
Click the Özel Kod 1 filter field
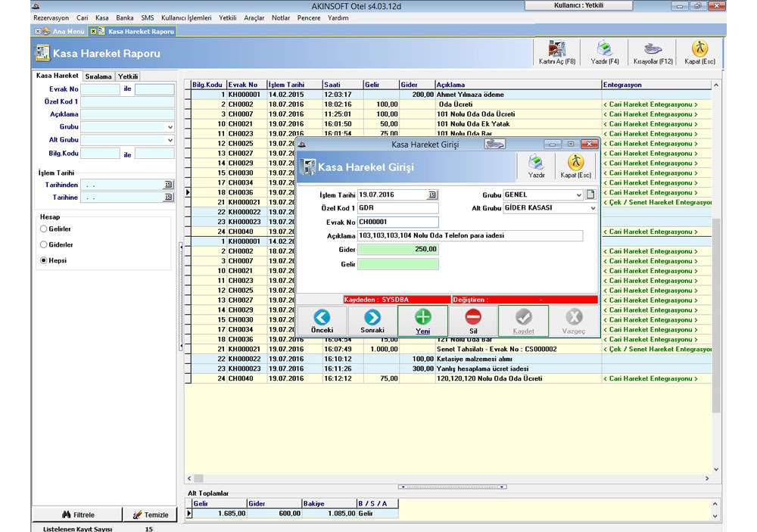tap(127, 102)
